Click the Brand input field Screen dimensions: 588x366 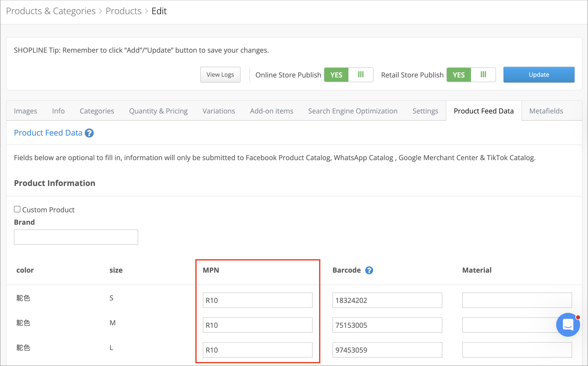tap(76, 237)
